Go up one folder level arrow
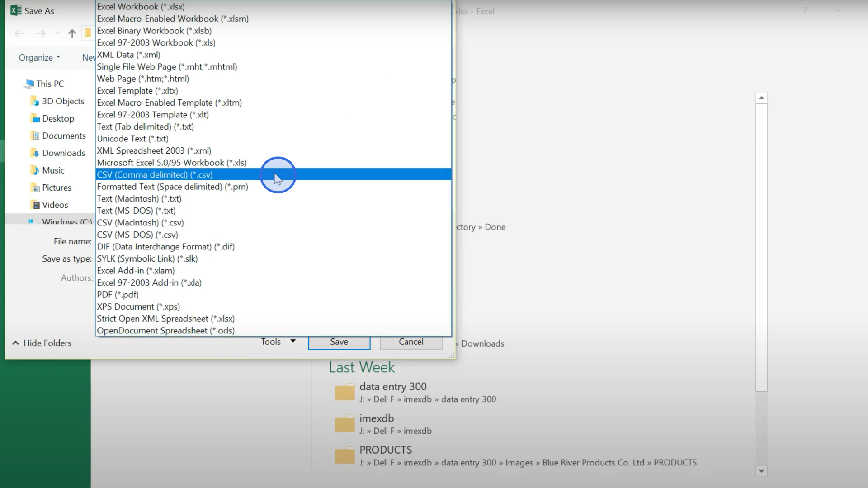 point(72,33)
